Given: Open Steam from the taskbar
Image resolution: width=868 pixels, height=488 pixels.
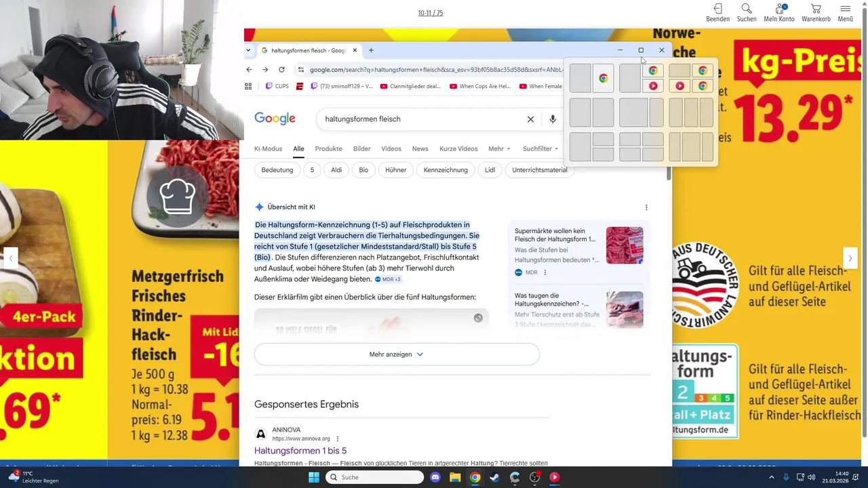Looking at the screenshot, I should [x=495, y=477].
